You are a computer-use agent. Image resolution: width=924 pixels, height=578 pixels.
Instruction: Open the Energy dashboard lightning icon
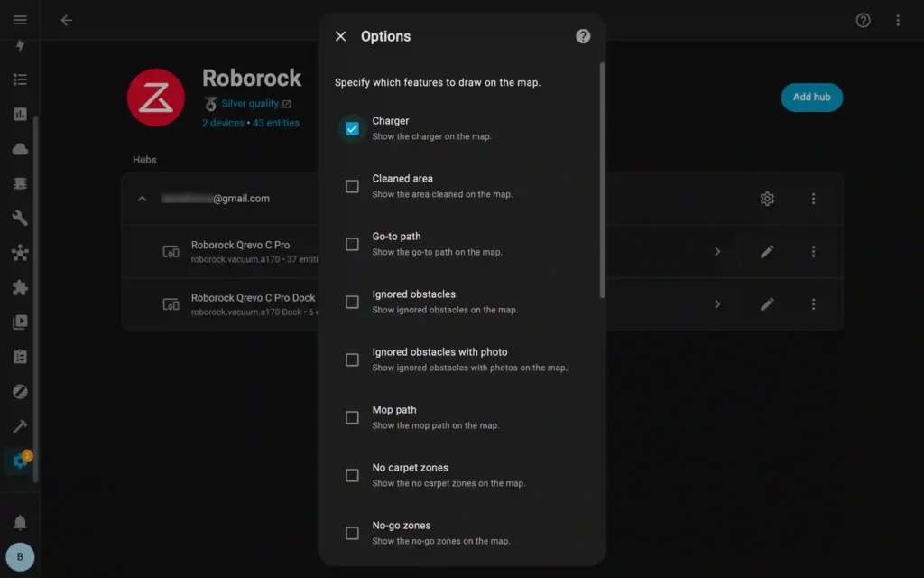(x=20, y=46)
